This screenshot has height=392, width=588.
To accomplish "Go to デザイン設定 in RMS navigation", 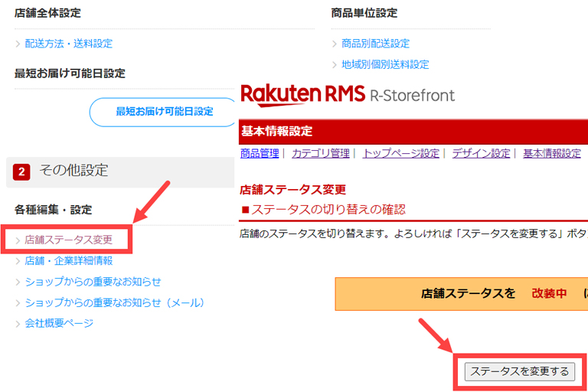I will [481, 153].
